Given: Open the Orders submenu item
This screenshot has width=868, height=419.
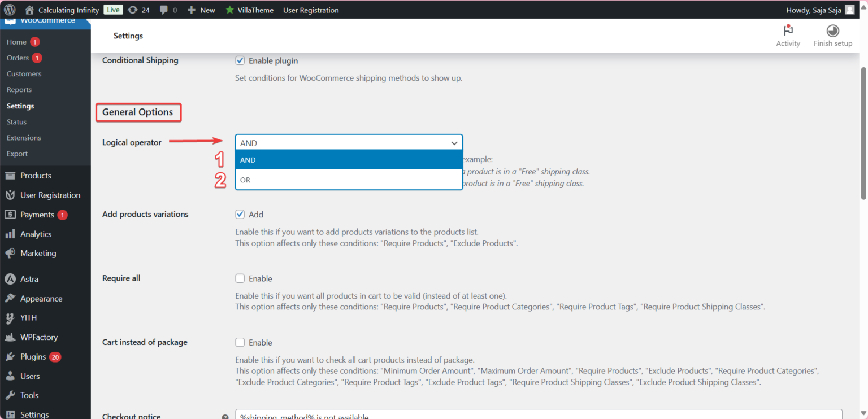Looking at the screenshot, I should [18, 58].
